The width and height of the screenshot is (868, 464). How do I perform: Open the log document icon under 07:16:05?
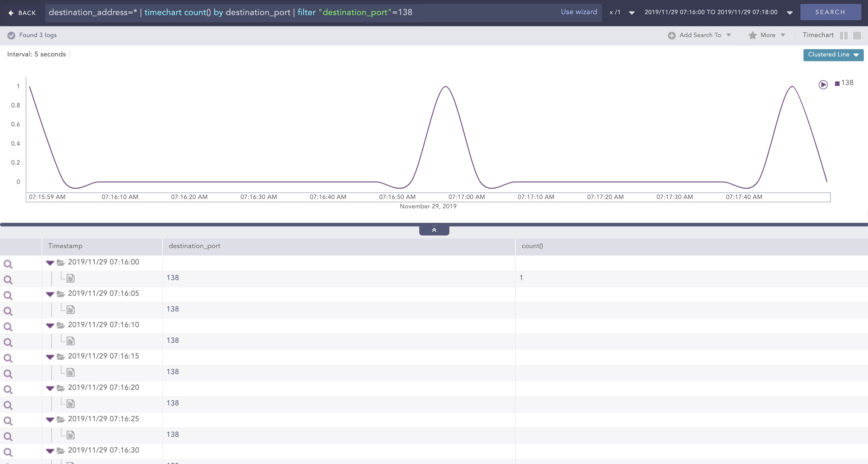pyautogui.click(x=70, y=309)
